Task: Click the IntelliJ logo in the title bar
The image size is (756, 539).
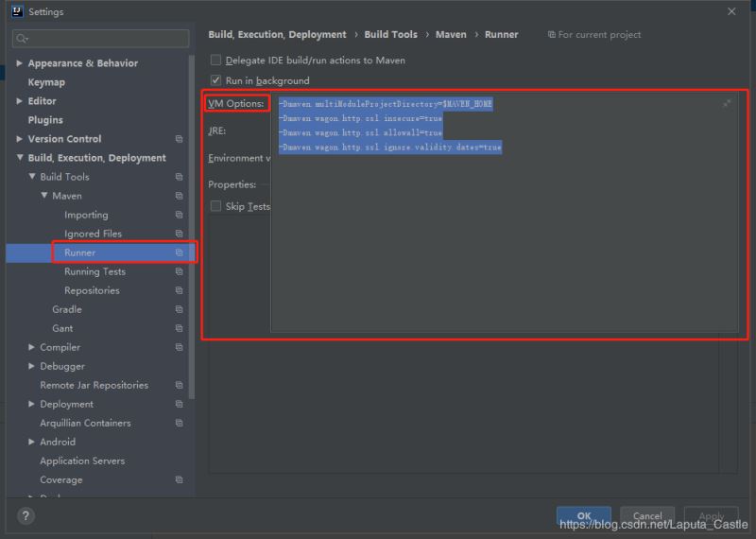Action: (17, 11)
